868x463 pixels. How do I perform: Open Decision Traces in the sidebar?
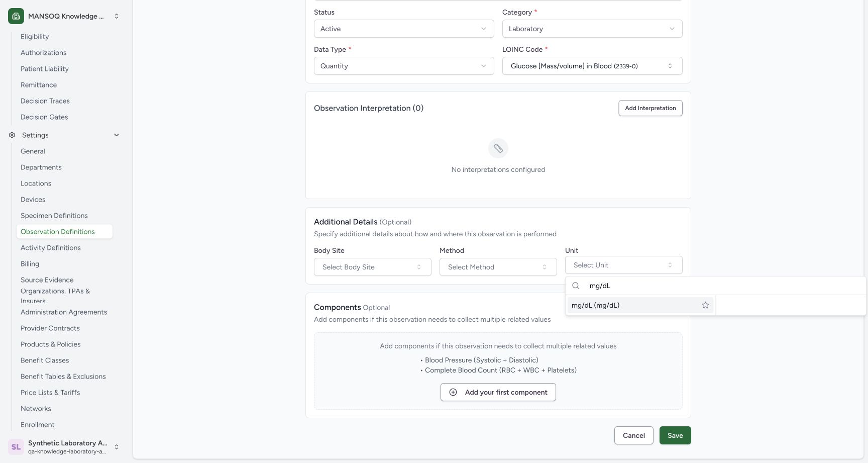coord(45,101)
